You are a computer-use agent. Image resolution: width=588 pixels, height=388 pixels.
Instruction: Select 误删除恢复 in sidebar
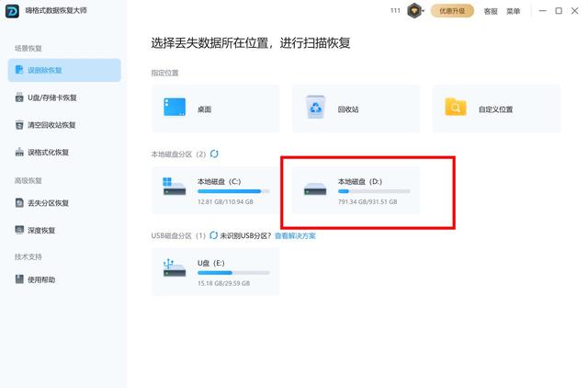coord(64,70)
